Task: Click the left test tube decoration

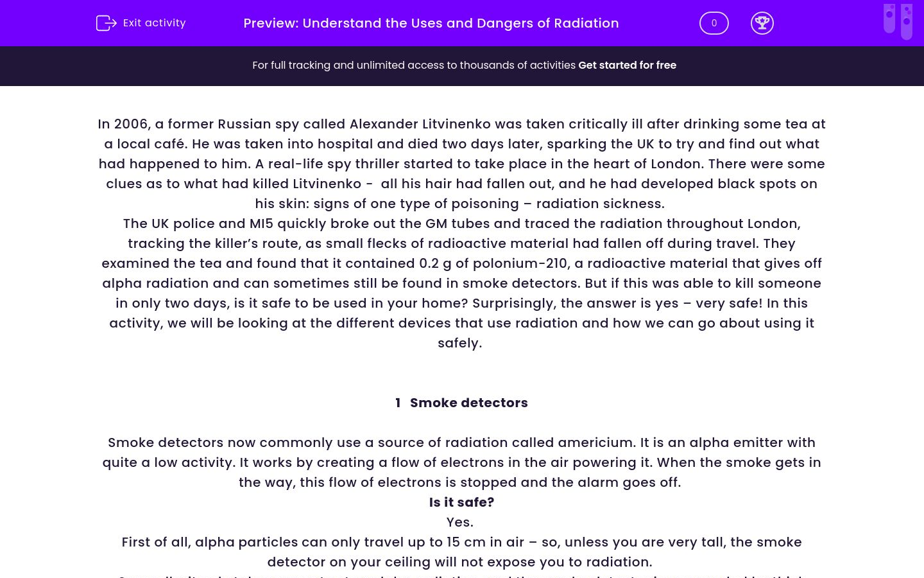Action: 889,18
